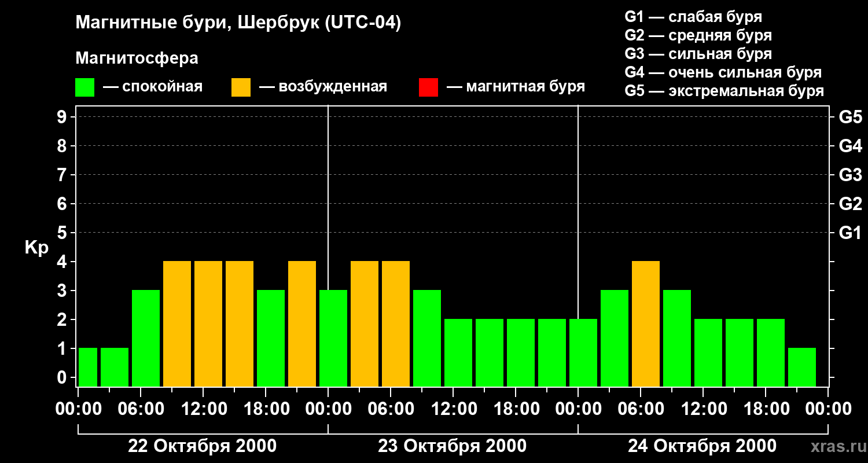Click the '— возбужденная' legend label
The width and height of the screenshot is (868, 463).
click(323, 87)
